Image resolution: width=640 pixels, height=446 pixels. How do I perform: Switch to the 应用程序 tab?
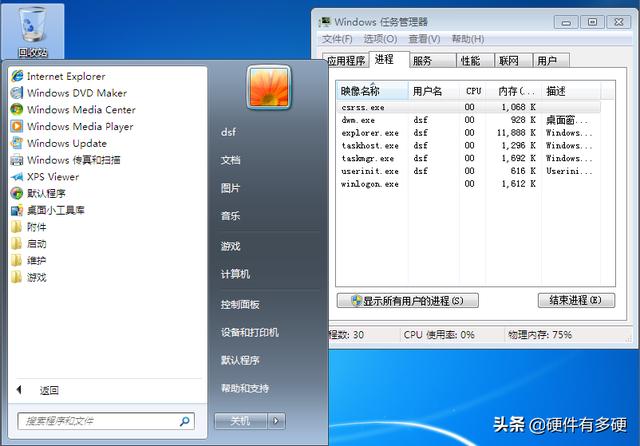[346, 61]
